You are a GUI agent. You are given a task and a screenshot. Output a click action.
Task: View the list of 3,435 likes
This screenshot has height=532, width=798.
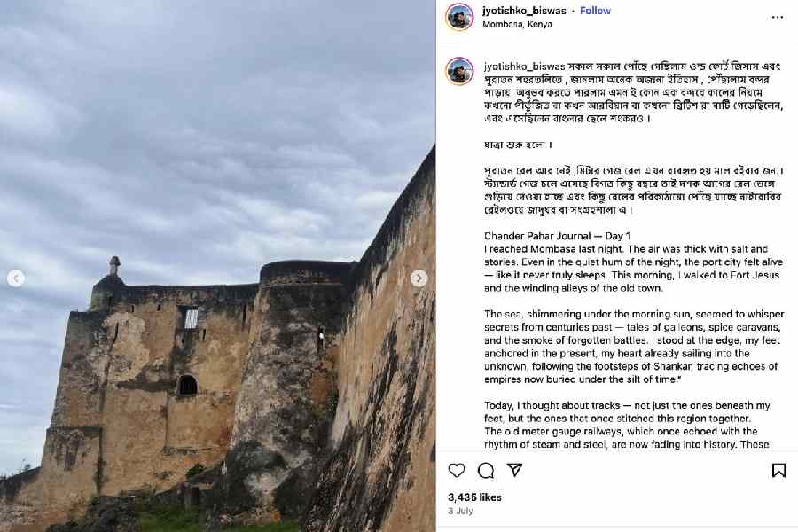pos(474,497)
